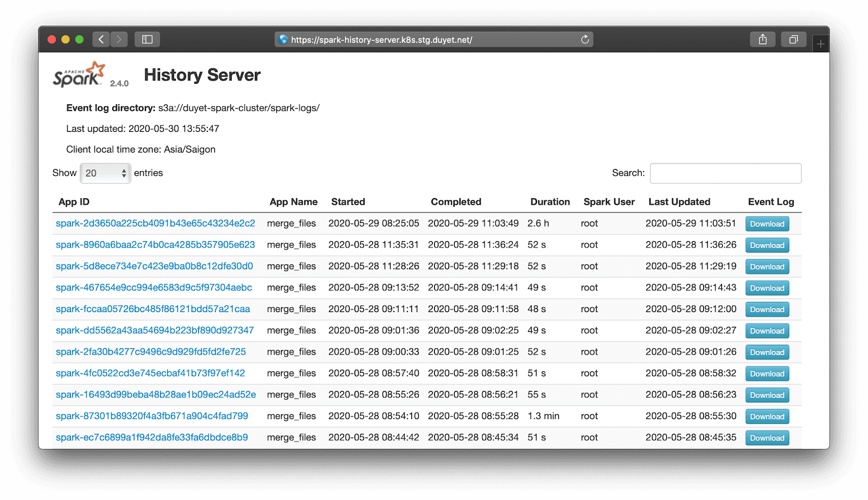The image size is (868, 500).
Task: Click the entries stepper arrows
Action: 124,173
